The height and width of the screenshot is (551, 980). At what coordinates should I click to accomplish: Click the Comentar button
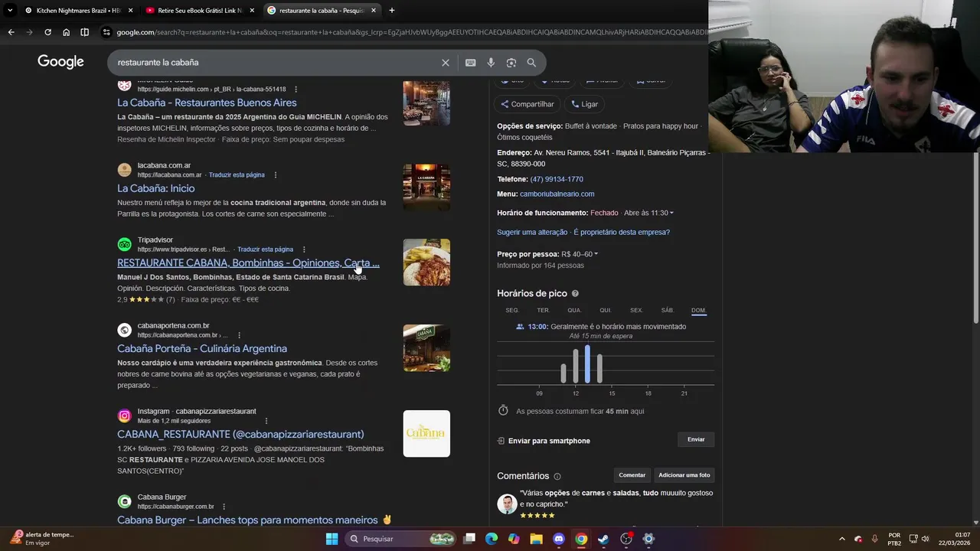632,475
